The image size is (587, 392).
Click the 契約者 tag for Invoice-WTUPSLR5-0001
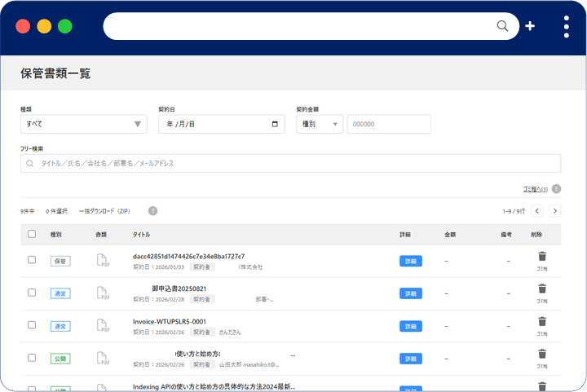pyautogui.click(x=202, y=333)
